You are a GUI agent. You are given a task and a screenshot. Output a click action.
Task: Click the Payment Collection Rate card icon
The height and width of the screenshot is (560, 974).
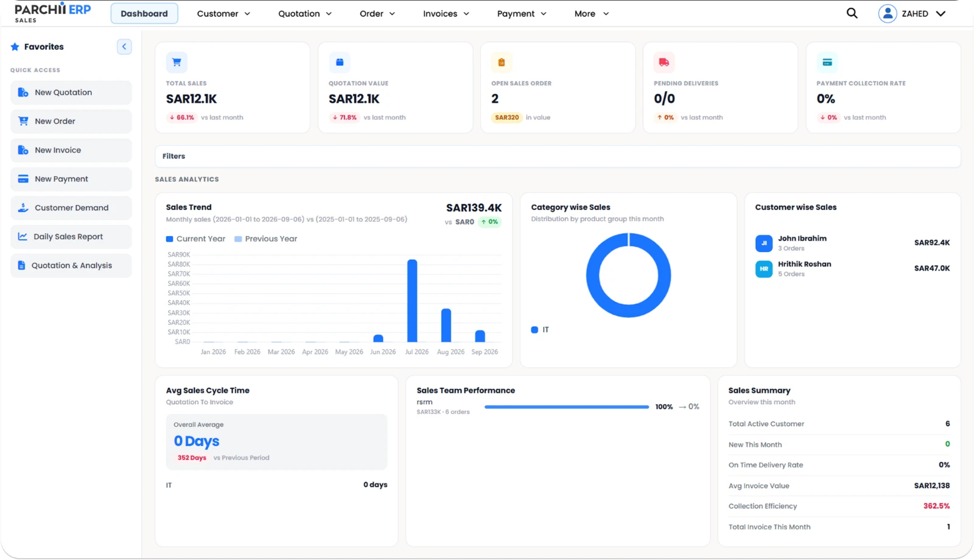(x=827, y=62)
